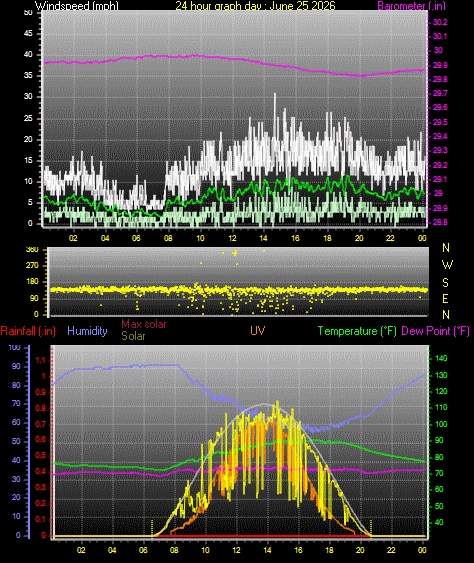Viewport: 474px width, 563px height.
Task: Select barometer axis value 29.6
Action: click(440, 107)
